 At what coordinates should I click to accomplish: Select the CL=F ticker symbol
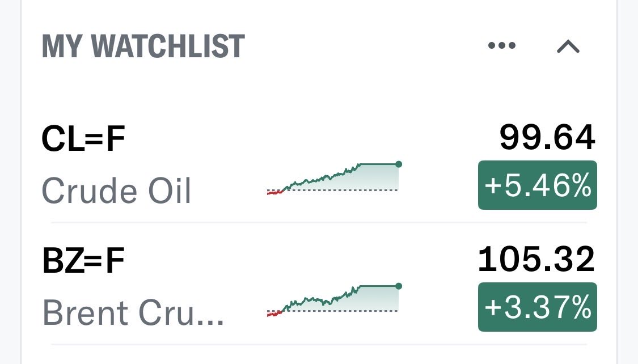coord(83,140)
